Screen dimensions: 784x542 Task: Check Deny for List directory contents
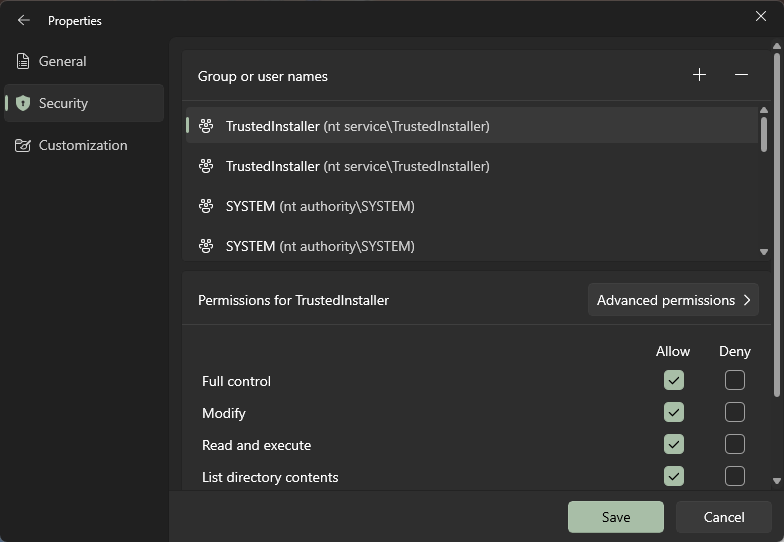click(x=734, y=476)
